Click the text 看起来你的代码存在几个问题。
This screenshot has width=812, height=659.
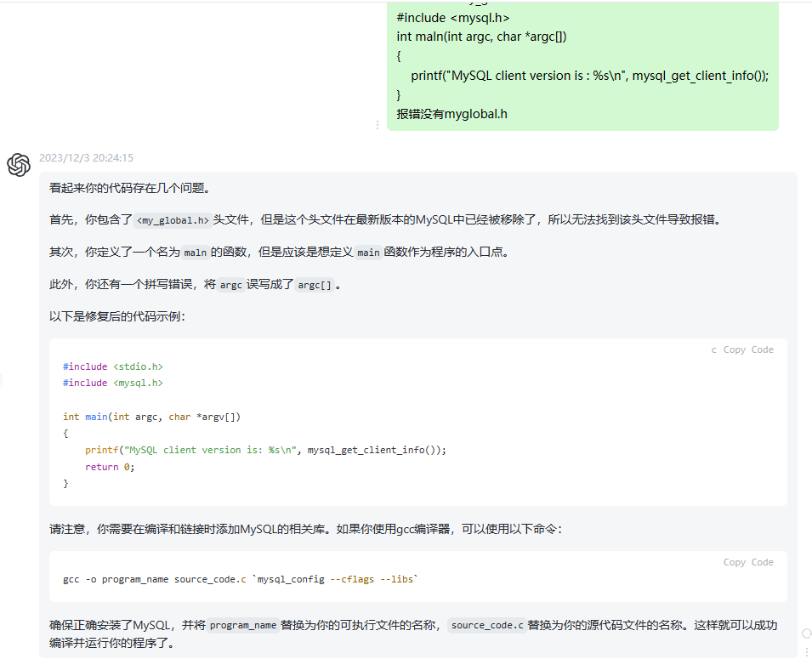(130, 188)
